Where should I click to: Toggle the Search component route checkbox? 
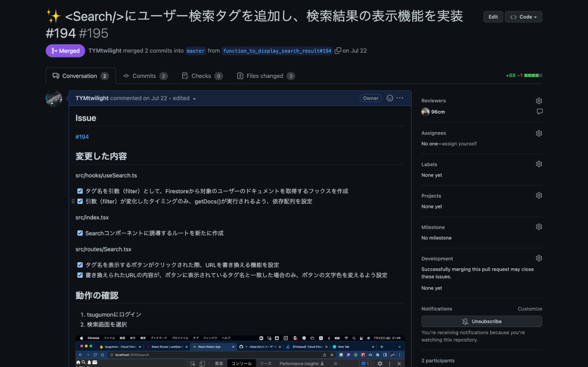pos(80,233)
